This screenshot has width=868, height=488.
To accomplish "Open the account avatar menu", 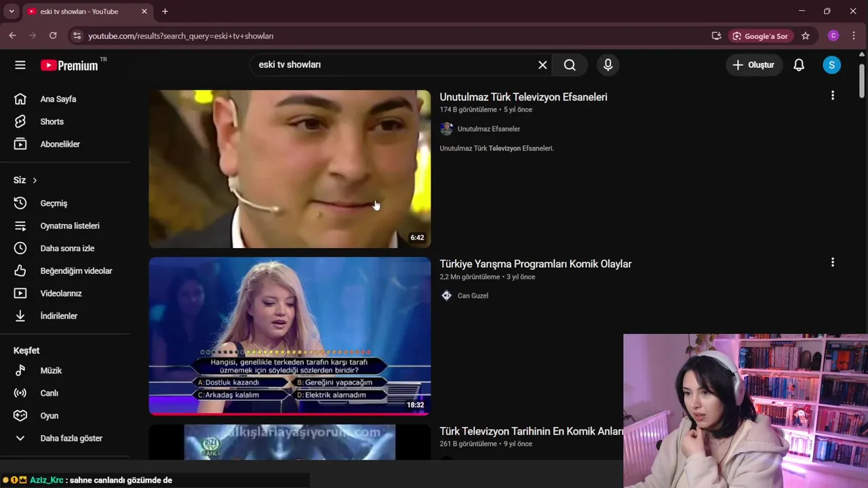I will coord(832,65).
